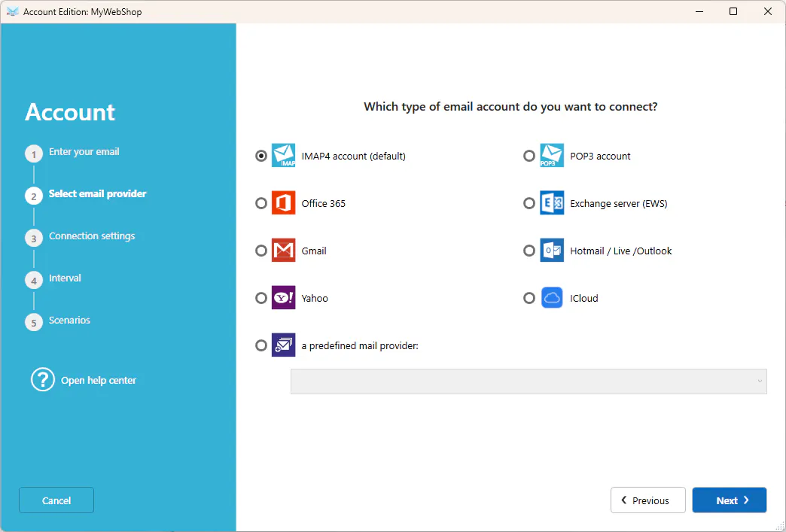Click the step number 3 circle
The image size is (786, 532).
(x=34, y=239)
